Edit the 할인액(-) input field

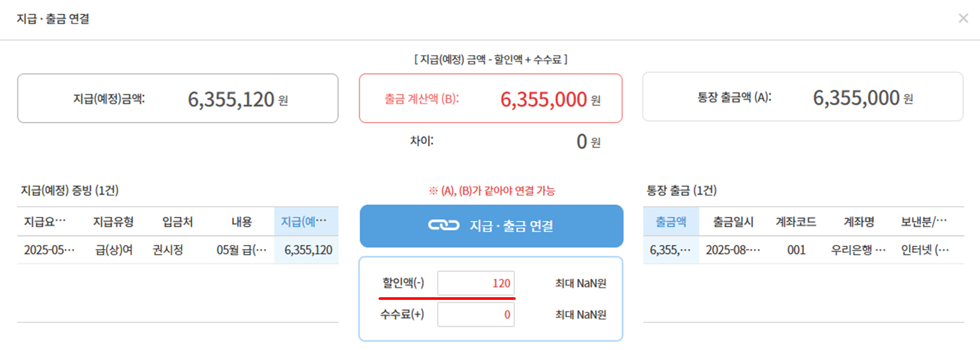(x=476, y=283)
